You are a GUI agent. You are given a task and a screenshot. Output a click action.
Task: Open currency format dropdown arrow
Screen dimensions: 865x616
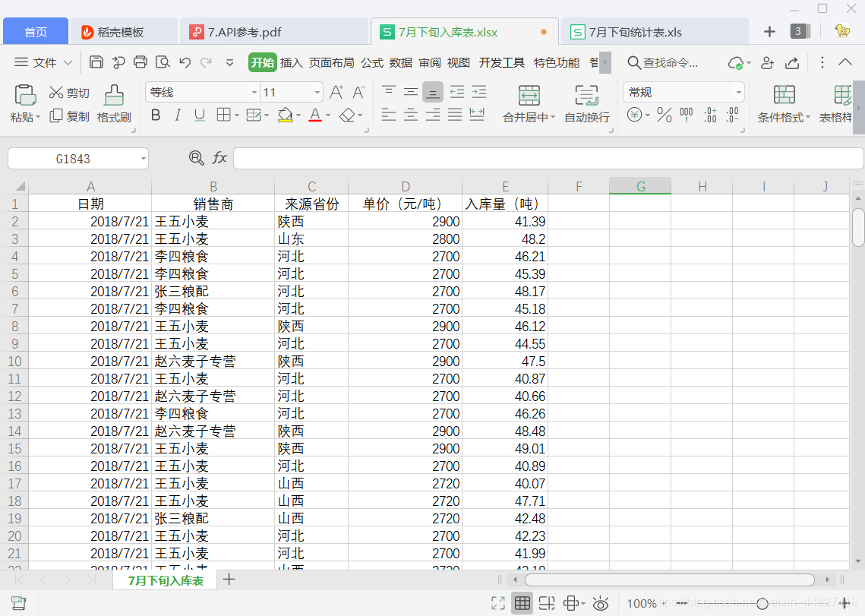point(648,115)
